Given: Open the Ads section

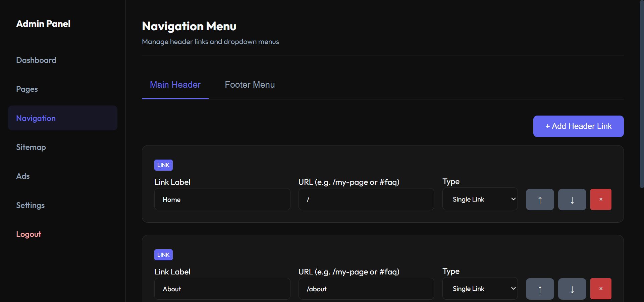Looking at the screenshot, I should (x=23, y=176).
